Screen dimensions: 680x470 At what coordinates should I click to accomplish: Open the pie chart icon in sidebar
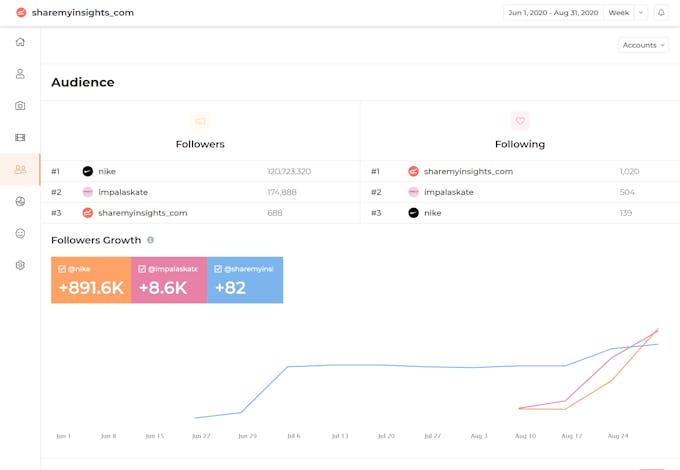pos(20,201)
